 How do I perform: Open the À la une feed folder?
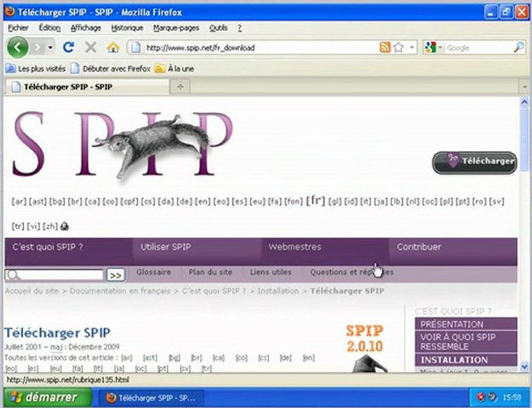[x=175, y=69]
